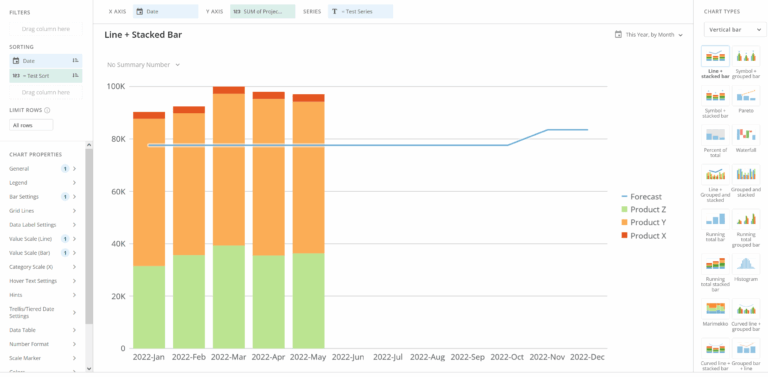This screenshot has height=377, width=768.
Task: Choose Grouped and stacked chart icon
Action: (746, 174)
